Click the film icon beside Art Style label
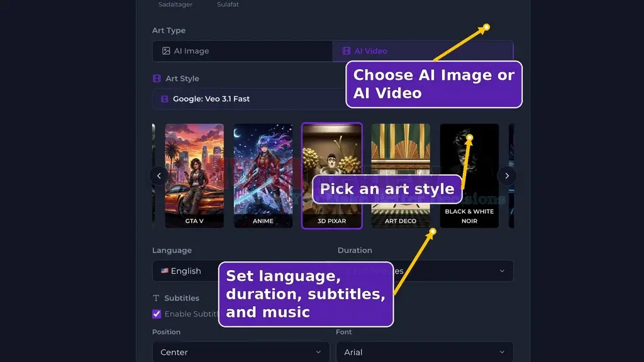The image size is (644, 362). coord(157,79)
